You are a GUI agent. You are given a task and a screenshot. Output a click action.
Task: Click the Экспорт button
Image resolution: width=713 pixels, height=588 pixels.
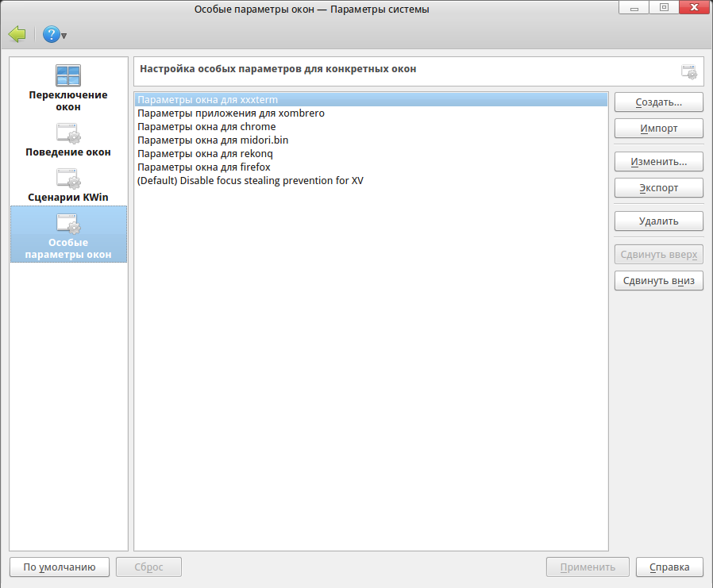coord(658,188)
